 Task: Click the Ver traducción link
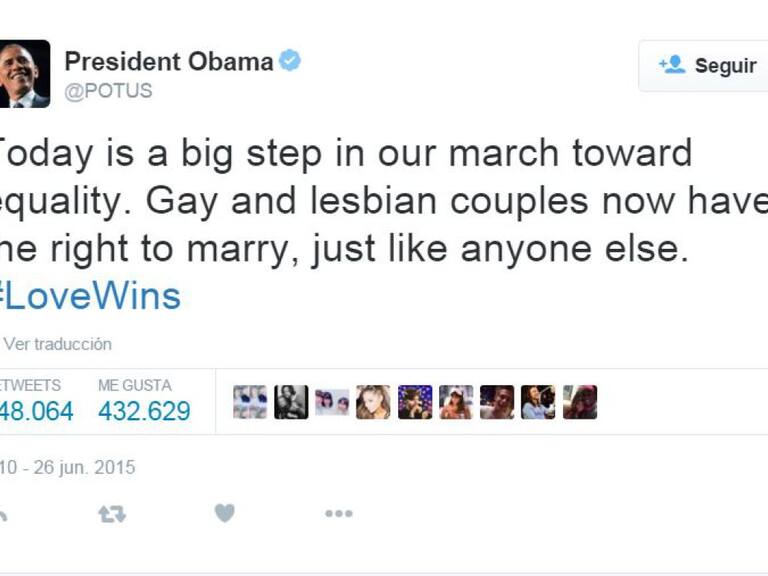click(x=57, y=344)
